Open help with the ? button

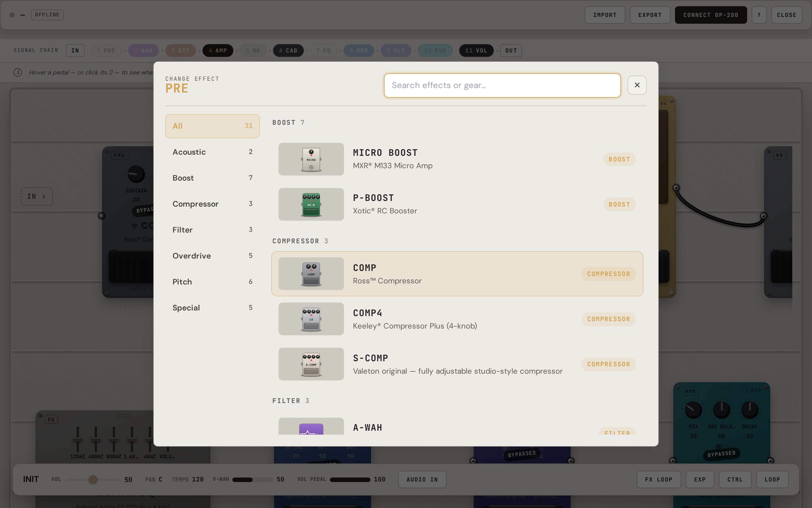coord(759,15)
